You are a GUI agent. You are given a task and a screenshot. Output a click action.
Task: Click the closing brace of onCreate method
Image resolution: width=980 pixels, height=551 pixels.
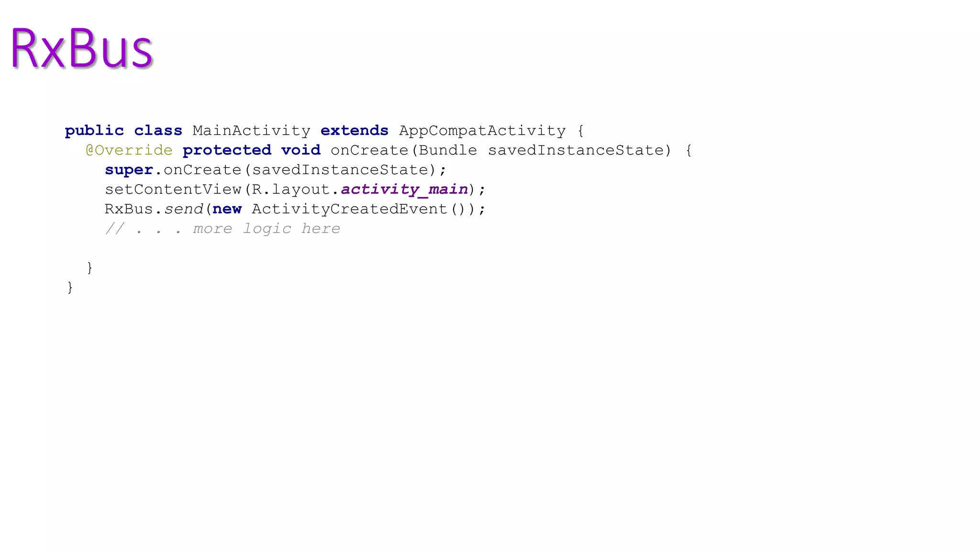(89, 268)
